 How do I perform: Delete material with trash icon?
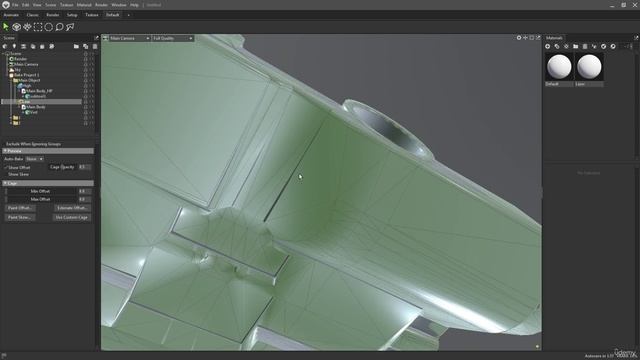(585, 47)
